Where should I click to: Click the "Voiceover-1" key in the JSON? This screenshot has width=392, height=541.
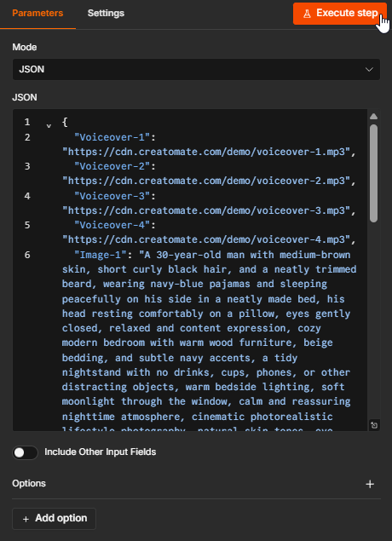tap(112, 137)
